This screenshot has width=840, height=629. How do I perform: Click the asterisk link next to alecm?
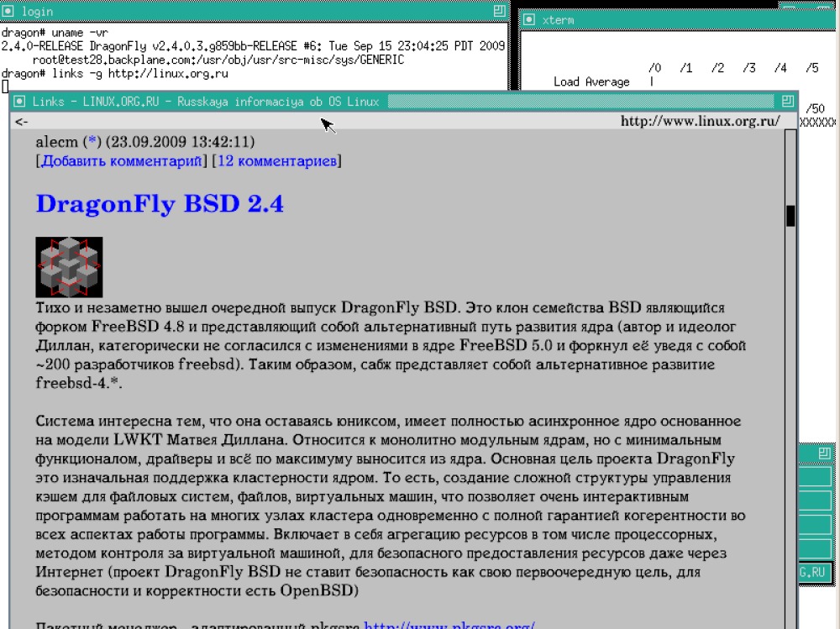pyautogui.click(x=92, y=141)
